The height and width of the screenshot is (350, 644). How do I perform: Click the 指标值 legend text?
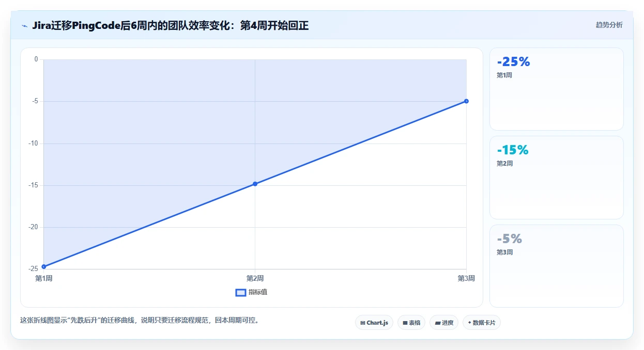point(258,292)
